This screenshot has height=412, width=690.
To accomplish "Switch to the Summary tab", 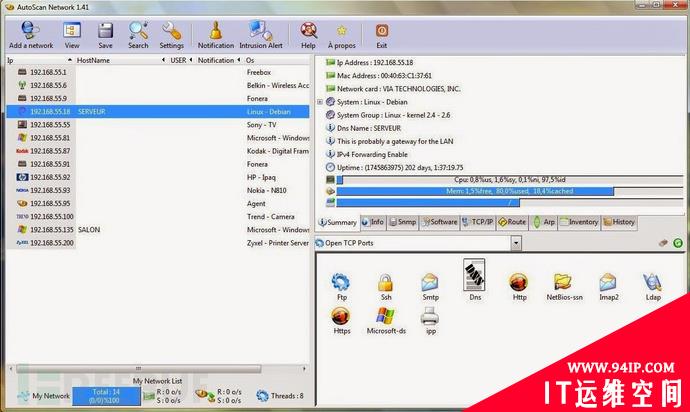I will 338,223.
